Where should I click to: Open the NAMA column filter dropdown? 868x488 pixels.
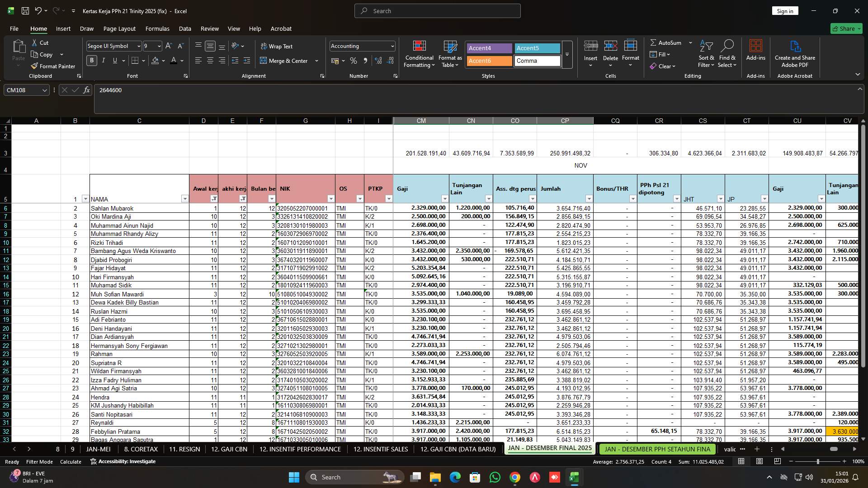pos(185,199)
